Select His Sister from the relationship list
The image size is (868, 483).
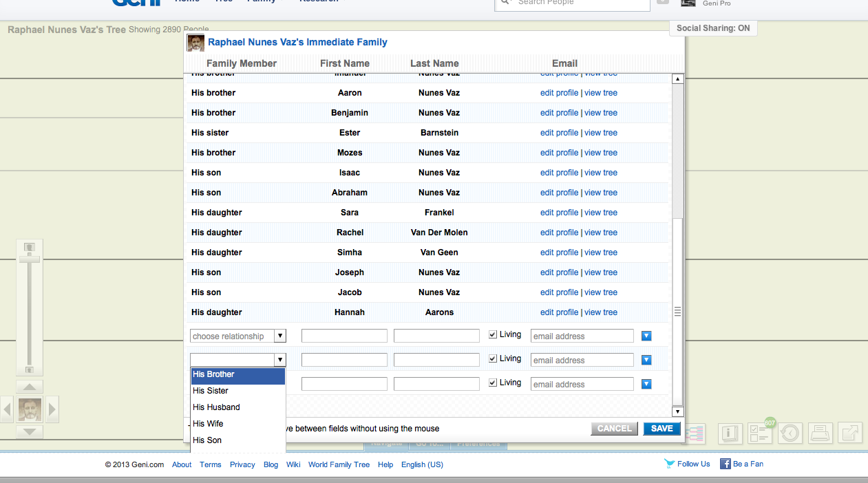pos(211,390)
